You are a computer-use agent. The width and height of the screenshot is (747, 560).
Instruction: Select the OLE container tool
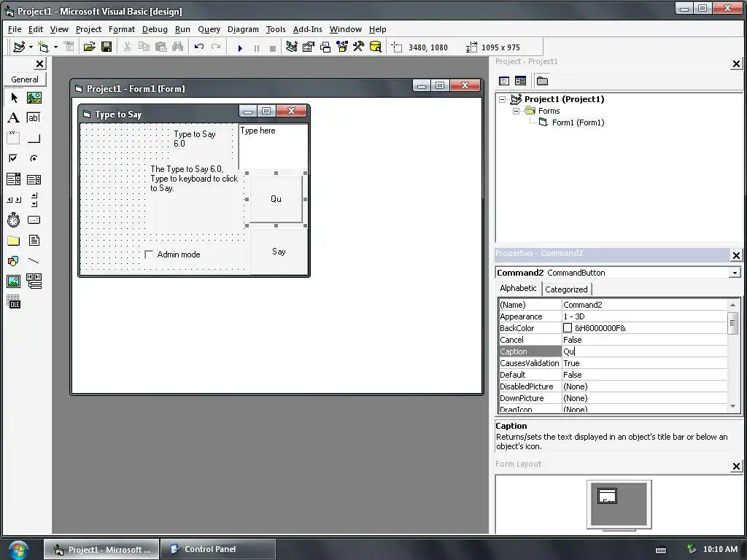pos(14,301)
